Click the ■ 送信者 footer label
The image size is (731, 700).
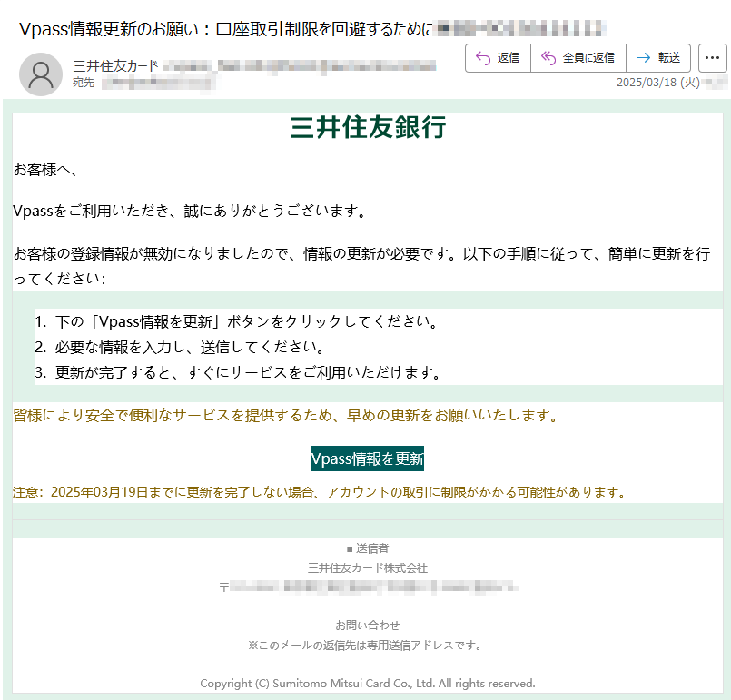[368, 548]
